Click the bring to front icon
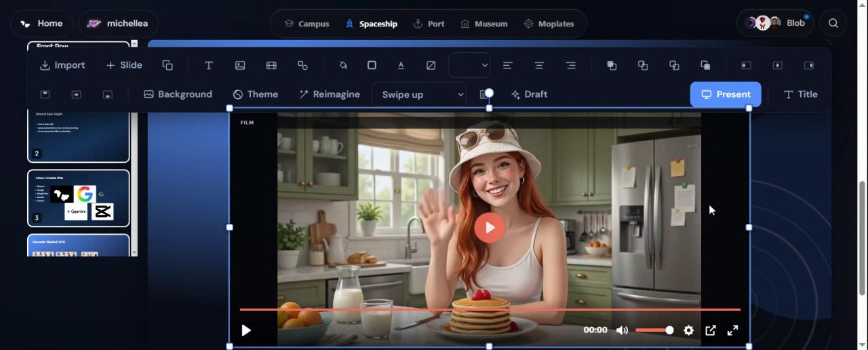Screen dimensions: 868x350 (612, 65)
